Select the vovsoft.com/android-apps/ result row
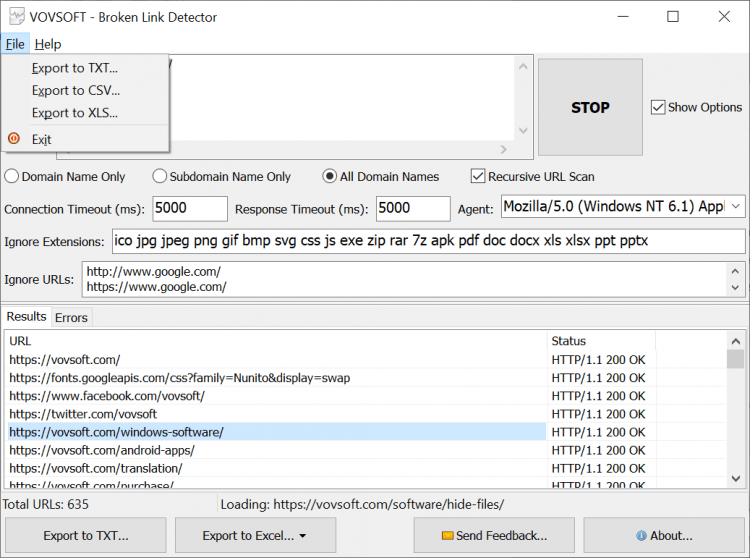This screenshot has height=558, width=750. (x=275, y=450)
